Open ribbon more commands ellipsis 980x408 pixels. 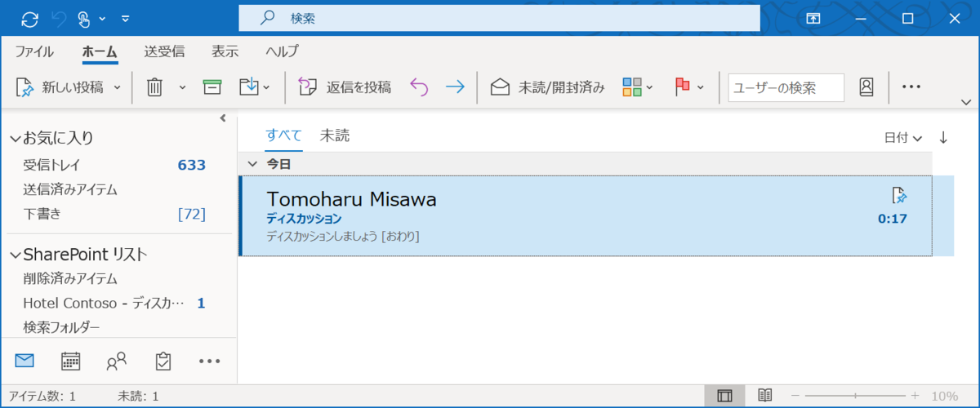[911, 87]
